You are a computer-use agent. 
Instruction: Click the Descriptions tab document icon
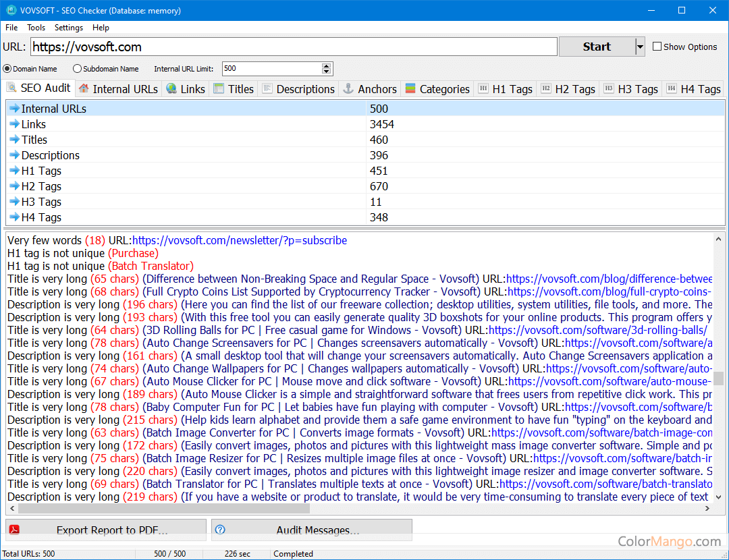[267, 88]
